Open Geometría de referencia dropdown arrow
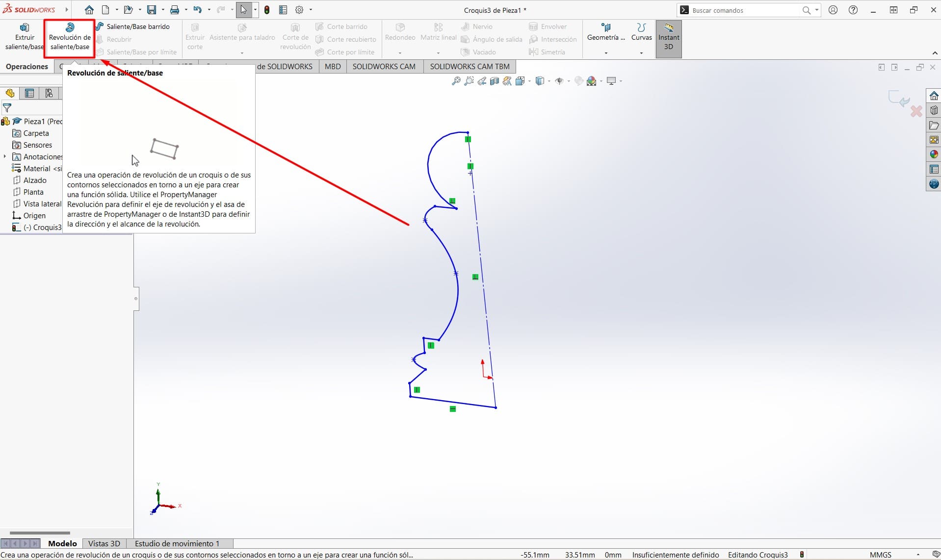 606,53
